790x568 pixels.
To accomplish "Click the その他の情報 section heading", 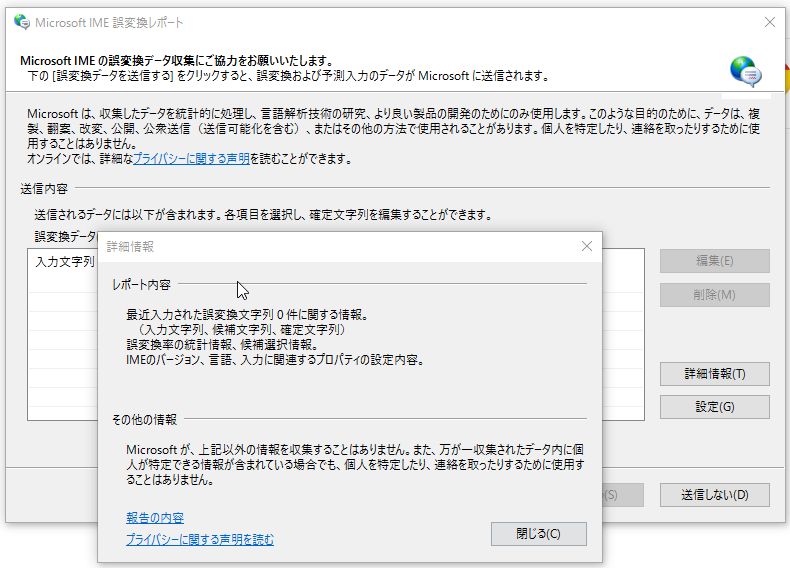I will (144, 419).
